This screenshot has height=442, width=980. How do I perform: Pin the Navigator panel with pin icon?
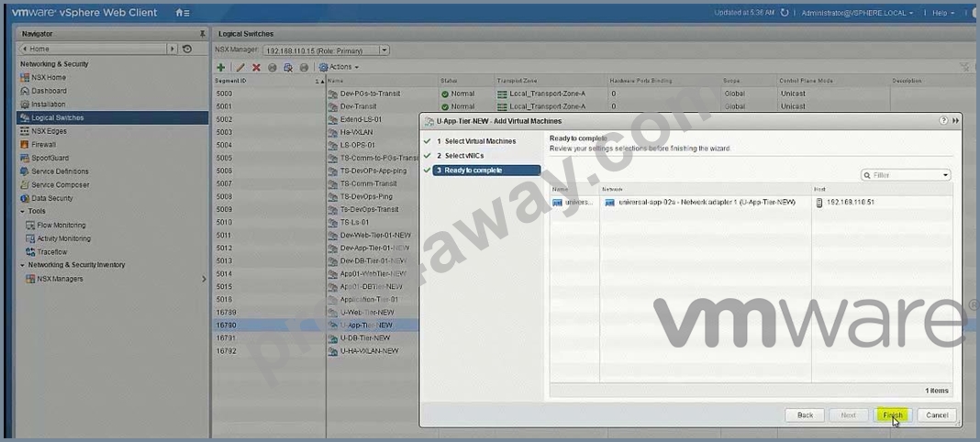pos(202,34)
